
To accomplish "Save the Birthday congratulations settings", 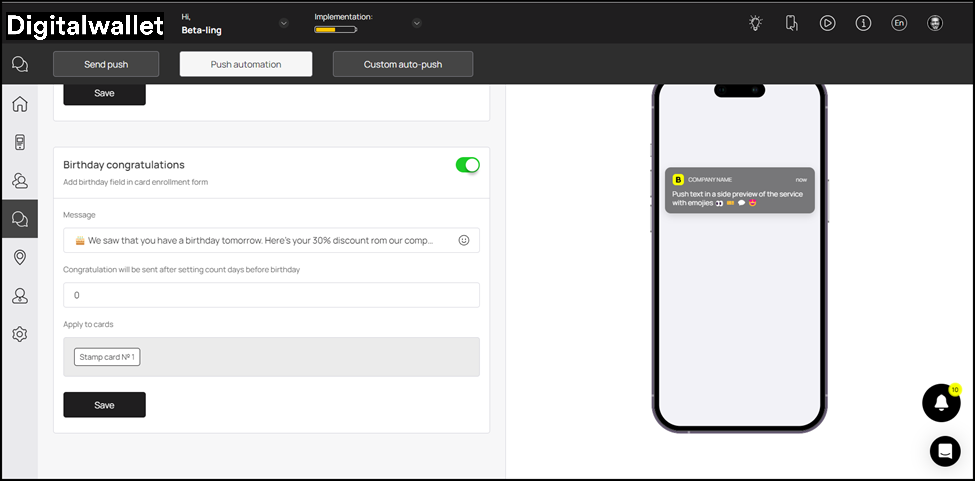I will tap(104, 405).
